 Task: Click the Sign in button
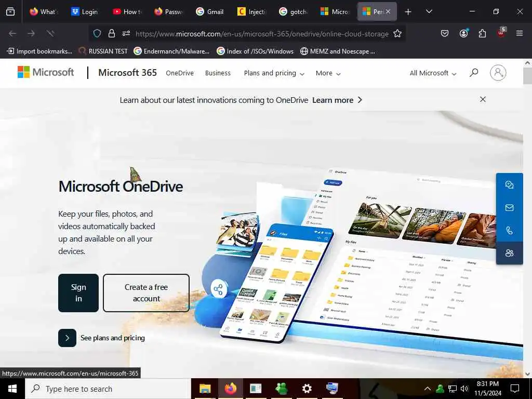pos(78,293)
